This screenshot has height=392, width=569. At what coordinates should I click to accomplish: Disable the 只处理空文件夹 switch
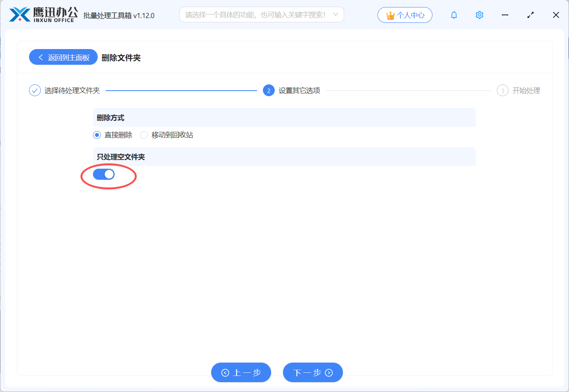tap(104, 174)
